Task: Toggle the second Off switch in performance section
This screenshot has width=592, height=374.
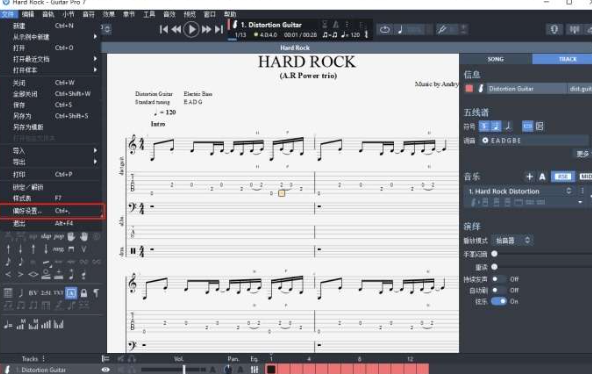Action: pyautogui.click(x=499, y=290)
